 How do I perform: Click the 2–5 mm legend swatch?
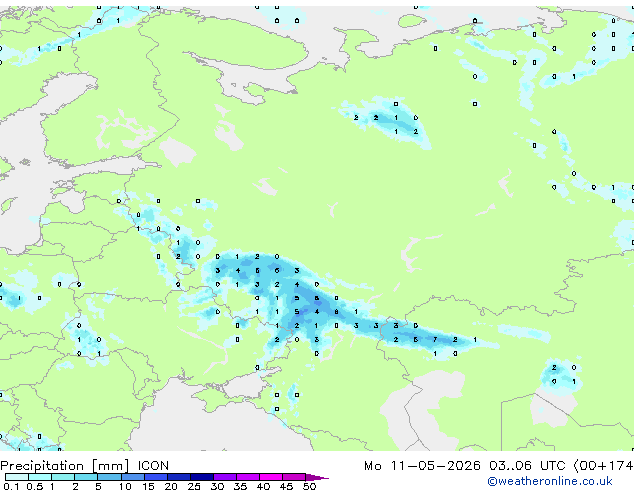(86, 477)
